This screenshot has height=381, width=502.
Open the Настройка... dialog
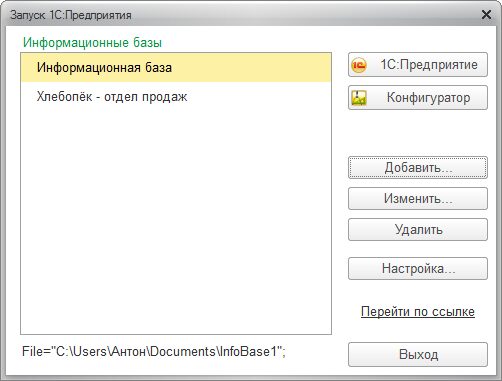click(x=418, y=268)
